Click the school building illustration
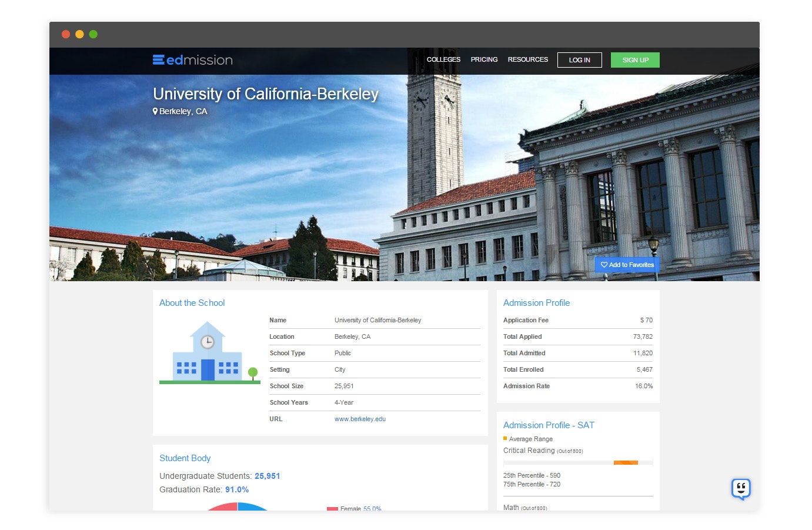The height and width of the screenshot is (530, 812). (x=209, y=353)
